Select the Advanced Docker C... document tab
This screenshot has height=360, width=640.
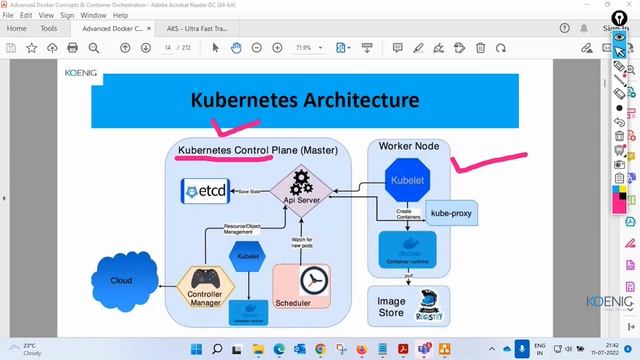112,29
